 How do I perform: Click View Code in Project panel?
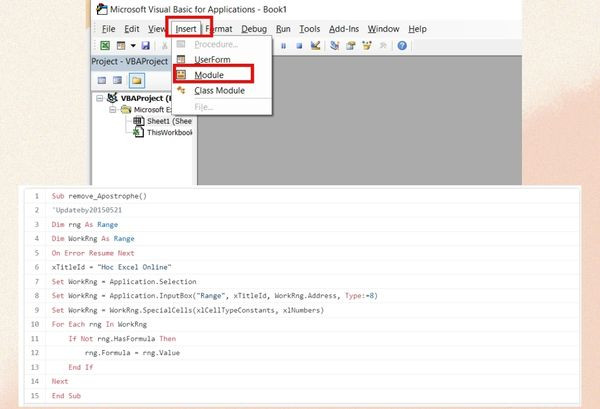102,80
